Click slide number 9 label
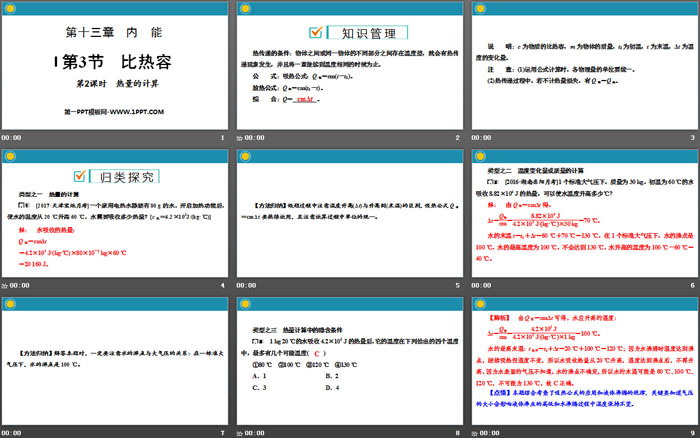 (692, 433)
